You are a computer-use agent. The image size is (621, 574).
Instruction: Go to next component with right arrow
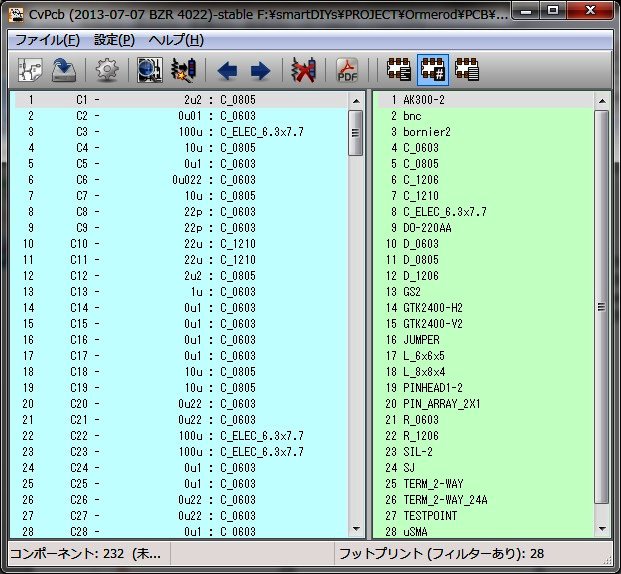(x=260, y=70)
